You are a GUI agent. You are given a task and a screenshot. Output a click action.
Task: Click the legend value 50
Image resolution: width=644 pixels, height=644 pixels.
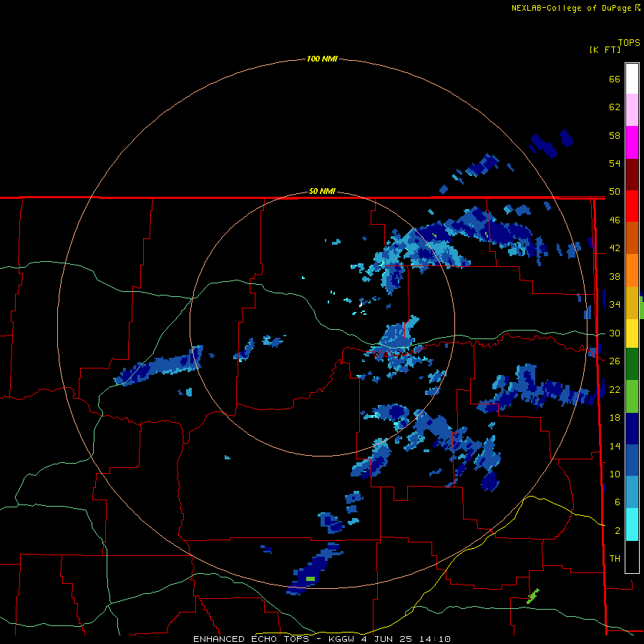point(615,192)
